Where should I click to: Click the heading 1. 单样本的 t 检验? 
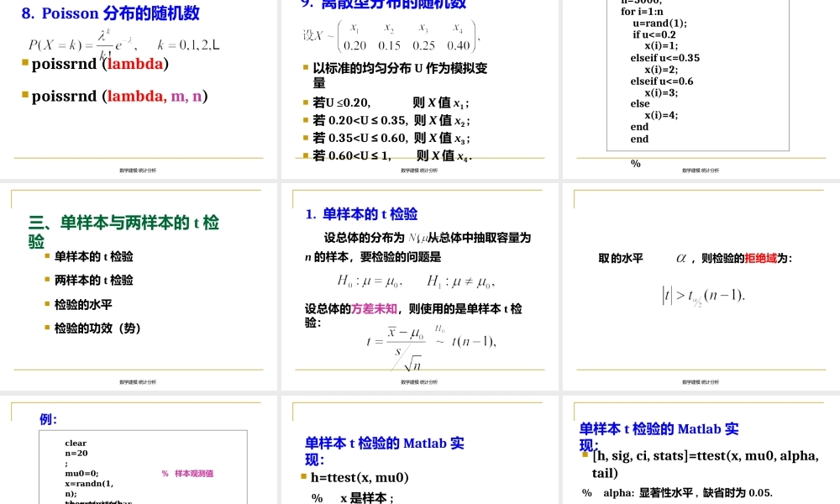[361, 214]
